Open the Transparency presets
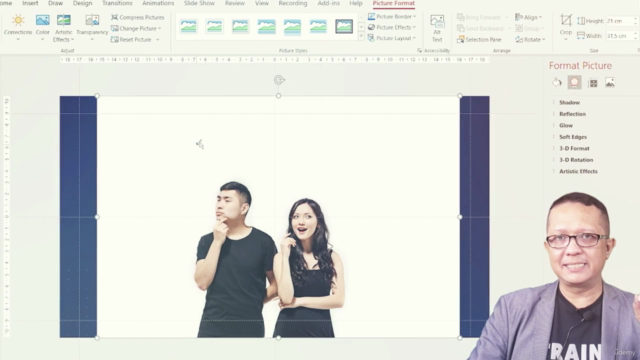 (92, 28)
